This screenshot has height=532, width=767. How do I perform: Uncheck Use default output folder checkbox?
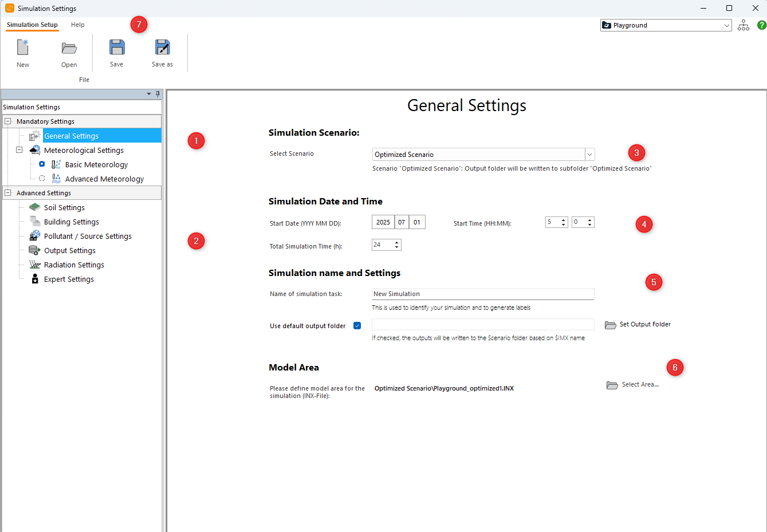(357, 326)
